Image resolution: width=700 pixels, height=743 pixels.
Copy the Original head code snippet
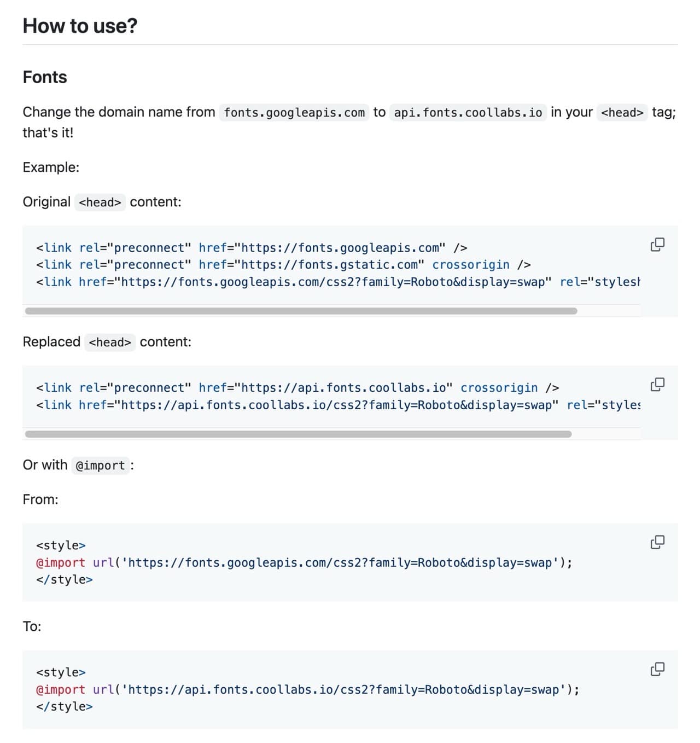pyautogui.click(x=658, y=245)
